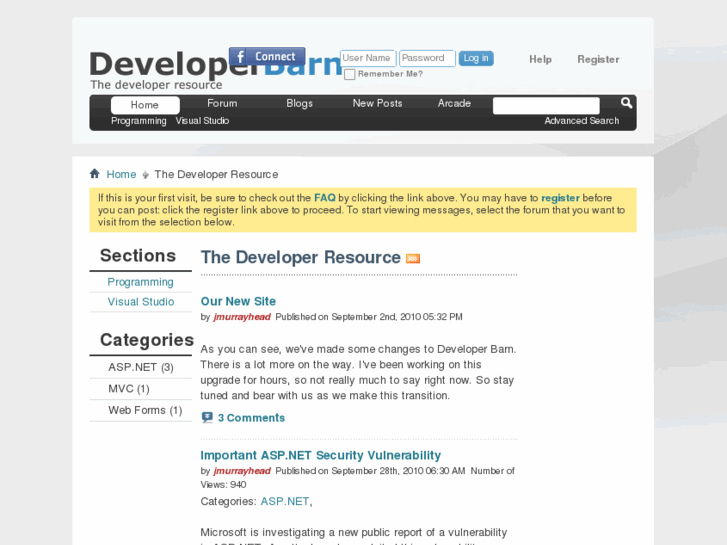727x545 pixels.
Task: Open the Help link
Action: click(x=540, y=59)
